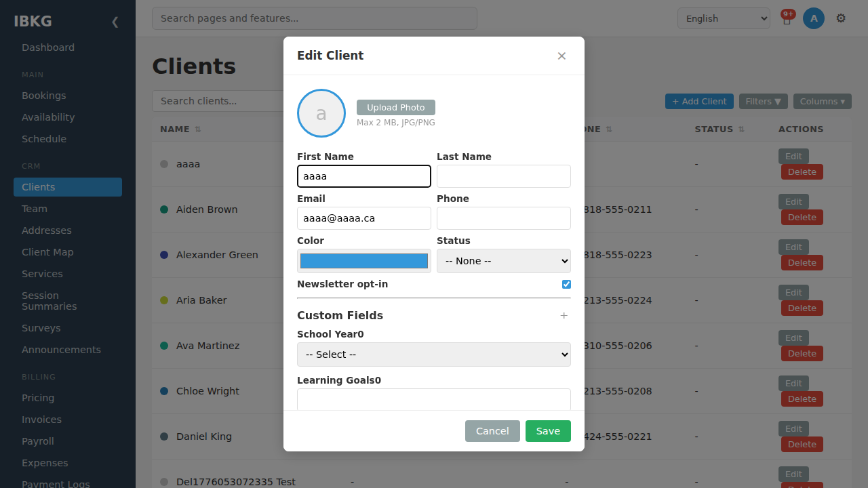Save the client changes
This screenshot has height=488, width=868.
tap(548, 431)
